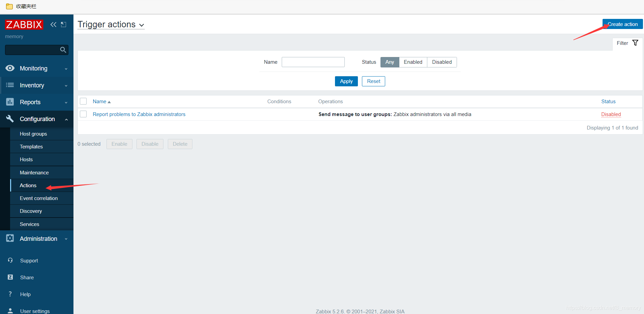The image size is (644, 314).
Task: Collapse the Configuration menu chevron
Action: tap(66, 119)
